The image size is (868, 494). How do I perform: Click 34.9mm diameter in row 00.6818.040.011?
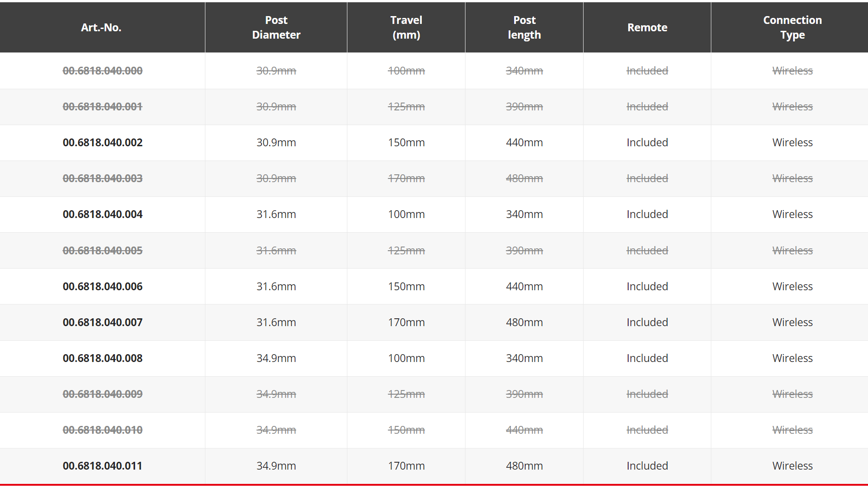(x=276, y=466)
